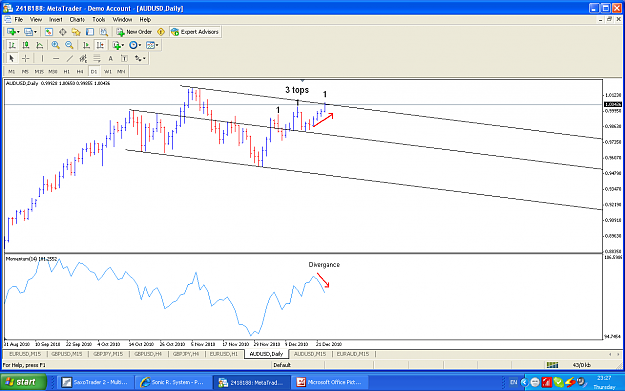This screenshot has width=625, height=391.
Task: Open the Periods clock icon
Action: pos(133,45)
